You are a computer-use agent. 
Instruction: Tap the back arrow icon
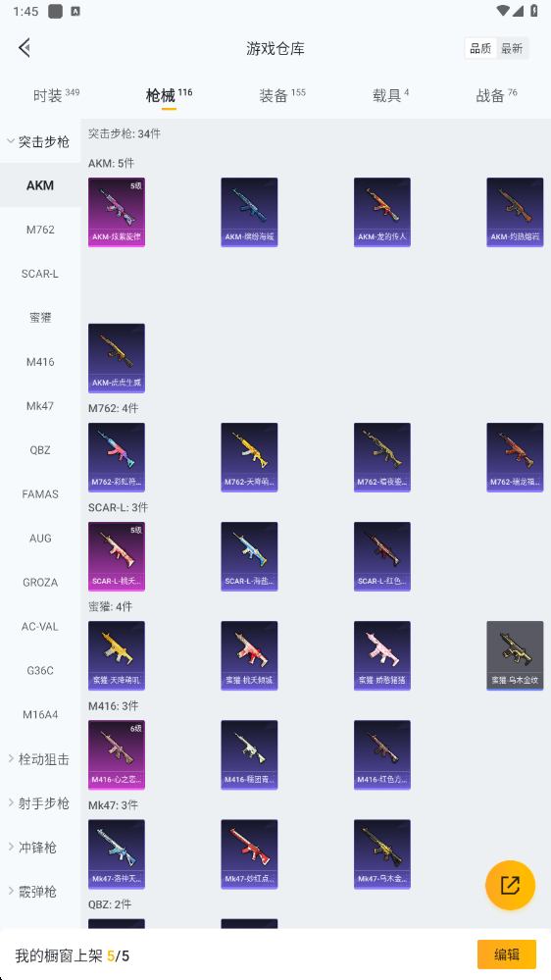pyautogui.click(x=25, y=47)
